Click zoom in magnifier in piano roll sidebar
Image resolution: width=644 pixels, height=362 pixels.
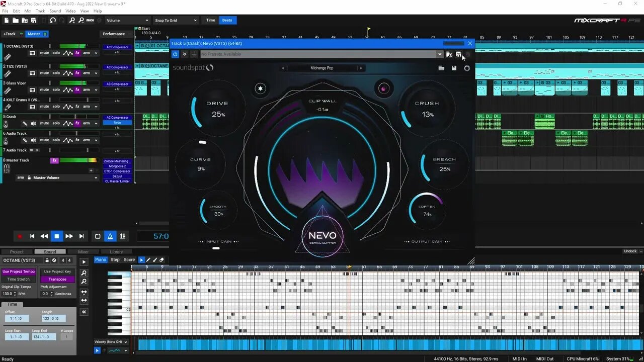point(84,273)
